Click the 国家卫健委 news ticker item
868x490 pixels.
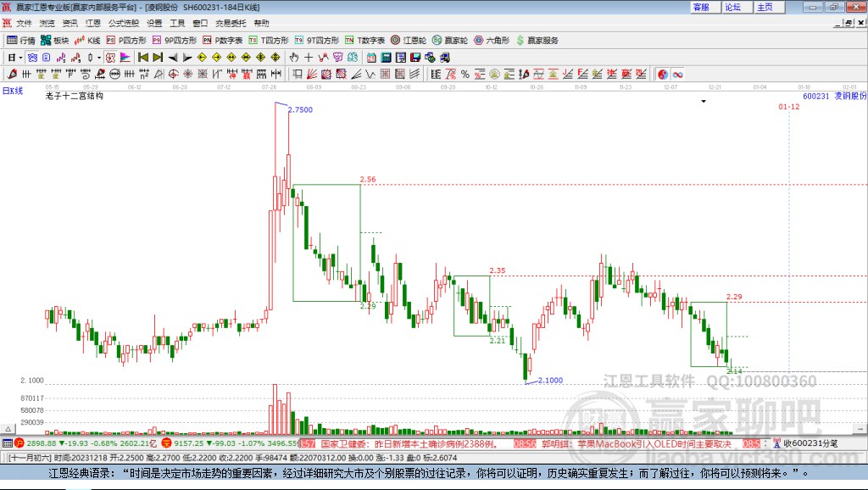[x=409, y=443]
